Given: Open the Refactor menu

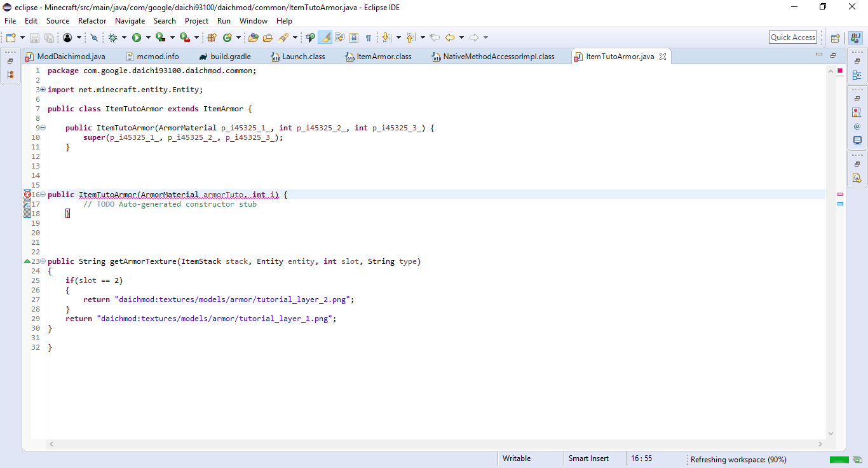Looking at the screenshot, I should click(92, 21).
